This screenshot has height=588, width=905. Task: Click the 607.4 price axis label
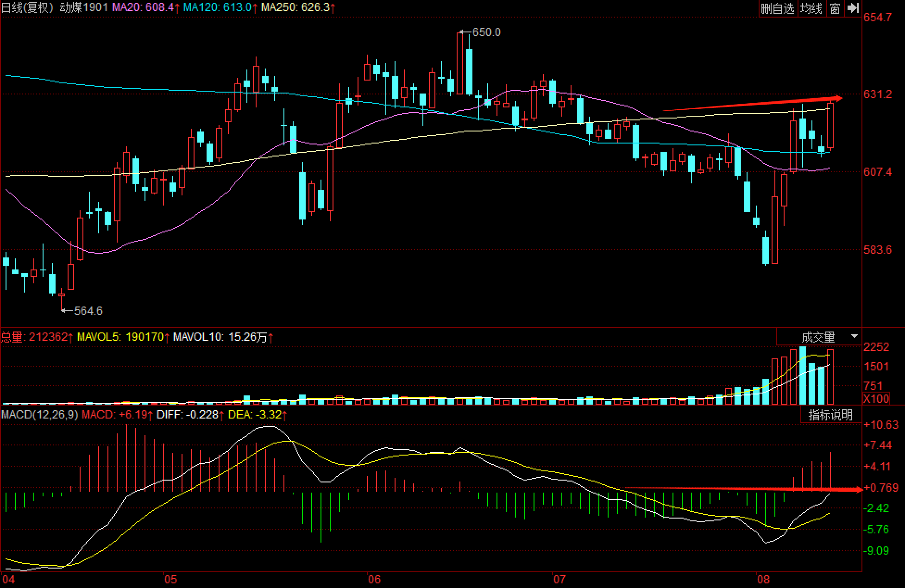pyautogui.click(x=878, y=172)
